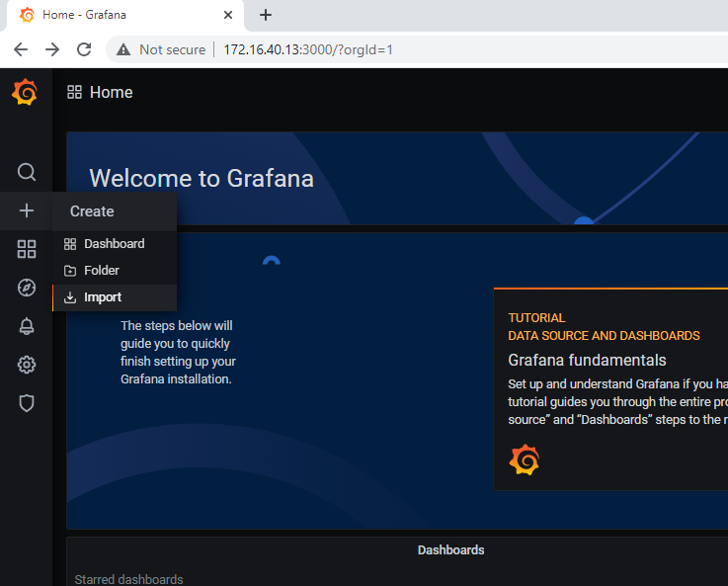Viewport: 728px width, 586px height.
Task: Click the Not secure text in address bar
Action: tap(172, 49)
